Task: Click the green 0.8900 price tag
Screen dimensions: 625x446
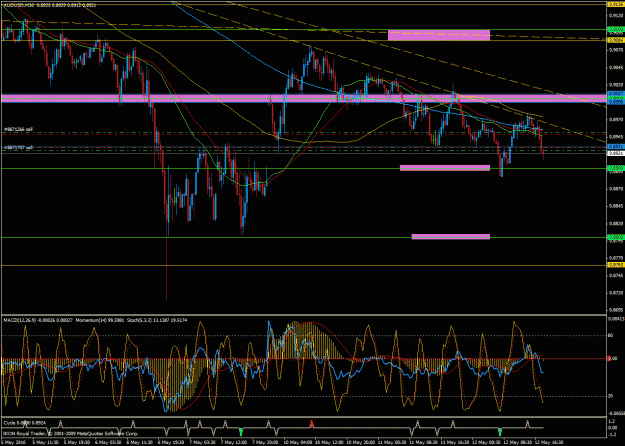Action: [615, 169]
